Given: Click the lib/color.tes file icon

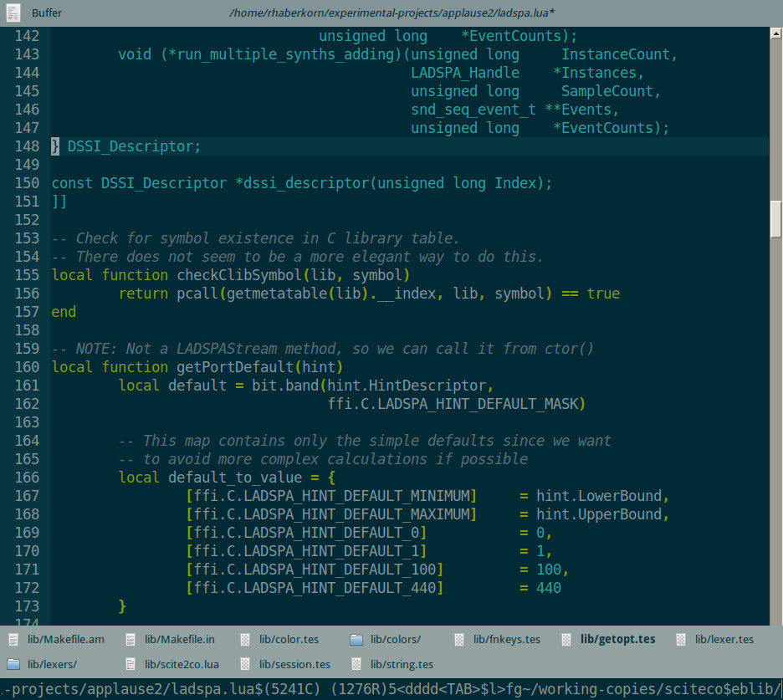Looking at the screenshot, I should [x=245, y=640].
